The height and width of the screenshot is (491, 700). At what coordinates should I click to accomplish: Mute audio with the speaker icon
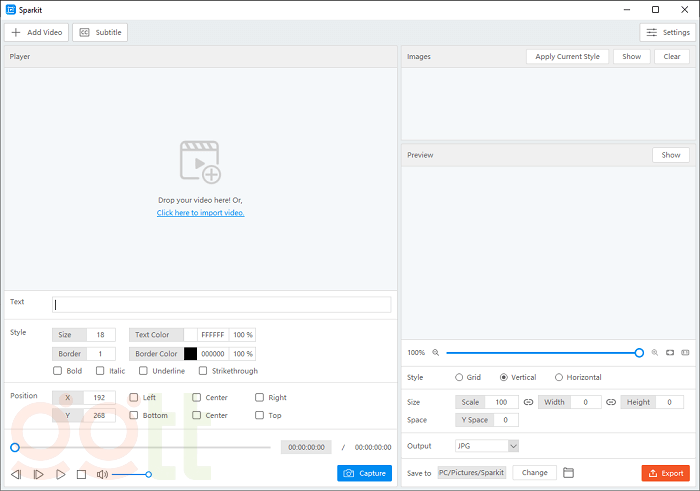(x=102, y=474)
